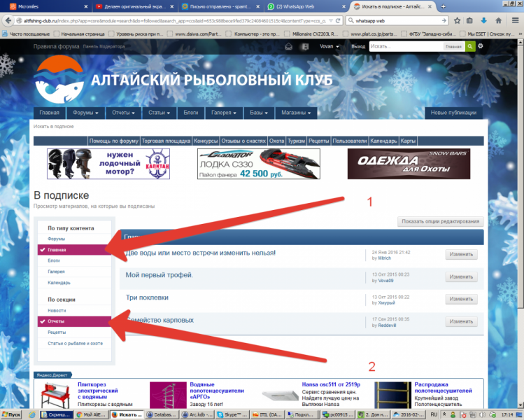This screenshot has height=420, width=524.
Task: Click the browser back arrow button
Action: (8, 21)
